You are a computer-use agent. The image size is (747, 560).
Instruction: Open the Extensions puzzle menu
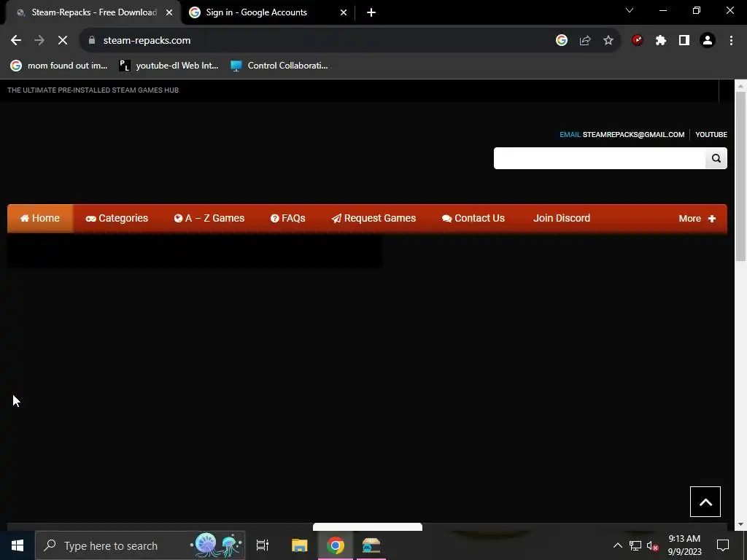coord(661,41)
